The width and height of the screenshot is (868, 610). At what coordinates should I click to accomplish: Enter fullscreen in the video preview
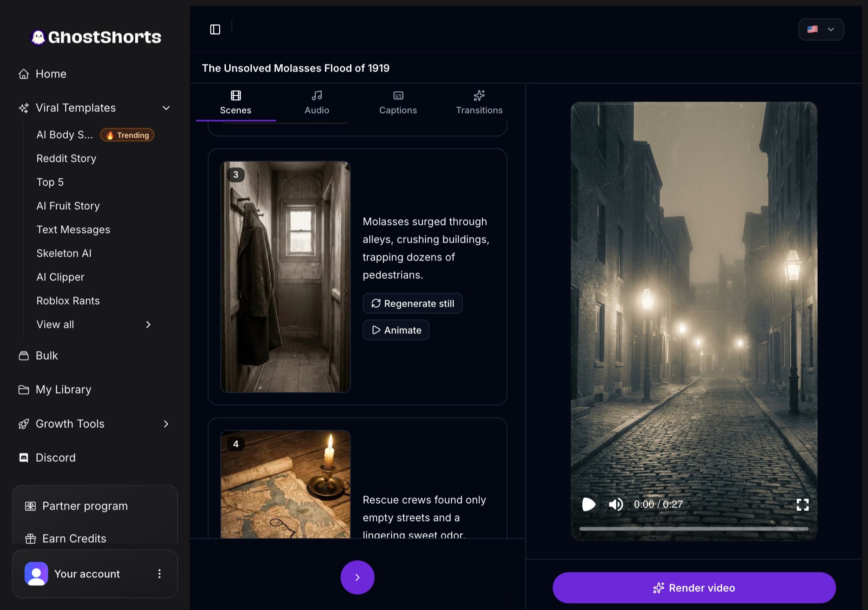click(x=802, y=504)
